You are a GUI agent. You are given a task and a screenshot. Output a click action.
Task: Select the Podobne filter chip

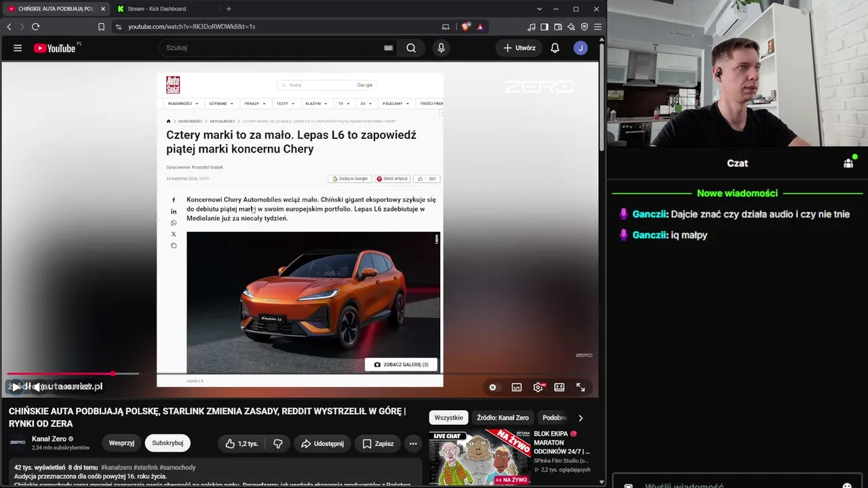point(554,418)
